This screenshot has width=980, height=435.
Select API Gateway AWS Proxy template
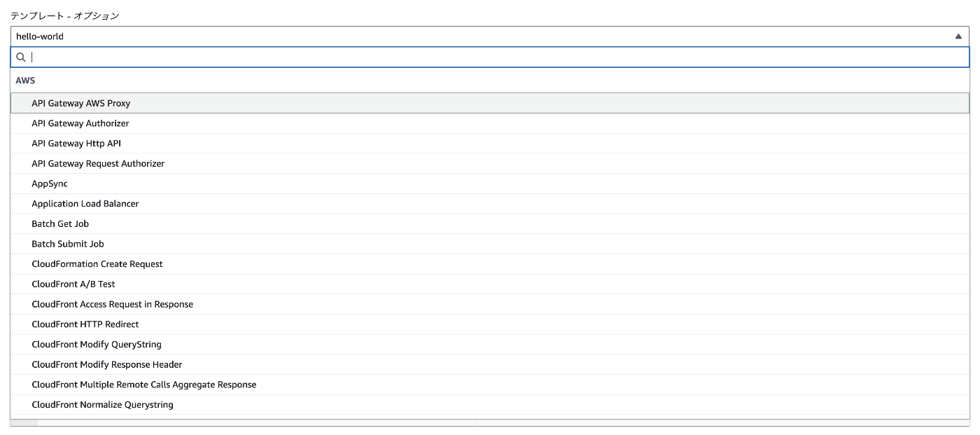pyautogui.click(x=490, y=103)
